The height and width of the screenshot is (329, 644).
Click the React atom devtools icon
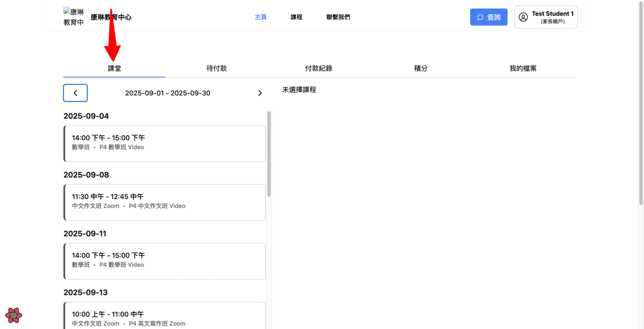[14, 315]
